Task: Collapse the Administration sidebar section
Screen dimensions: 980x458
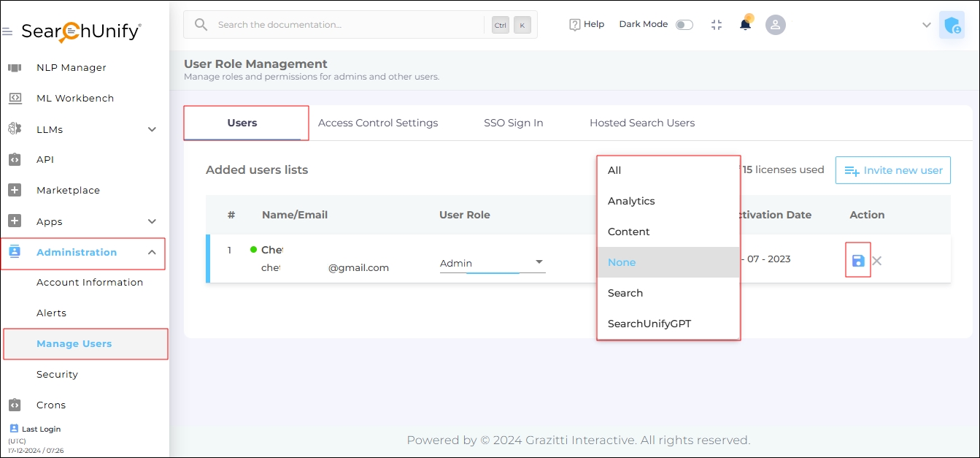Action: pyautogui.click(x=152, y=253)
